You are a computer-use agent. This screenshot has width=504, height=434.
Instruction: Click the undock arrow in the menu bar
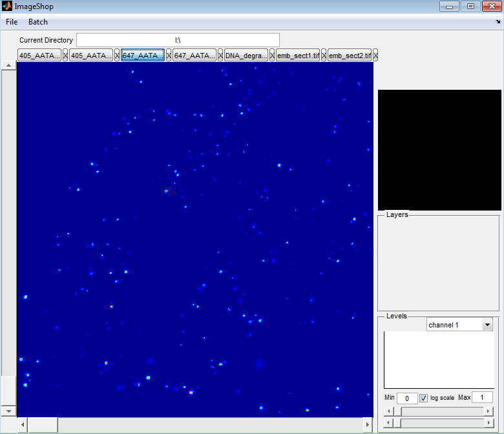[498, 21]
